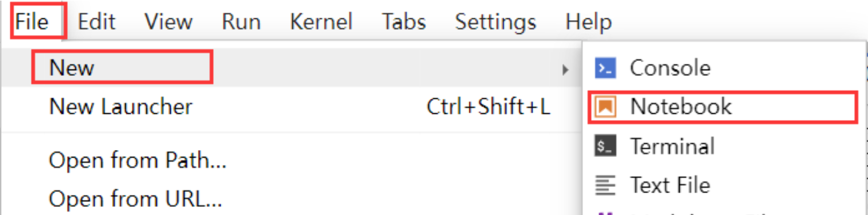Click the orange Notebook icon
The height and width of the screenshot is (215, 868).
click(605, 107)
